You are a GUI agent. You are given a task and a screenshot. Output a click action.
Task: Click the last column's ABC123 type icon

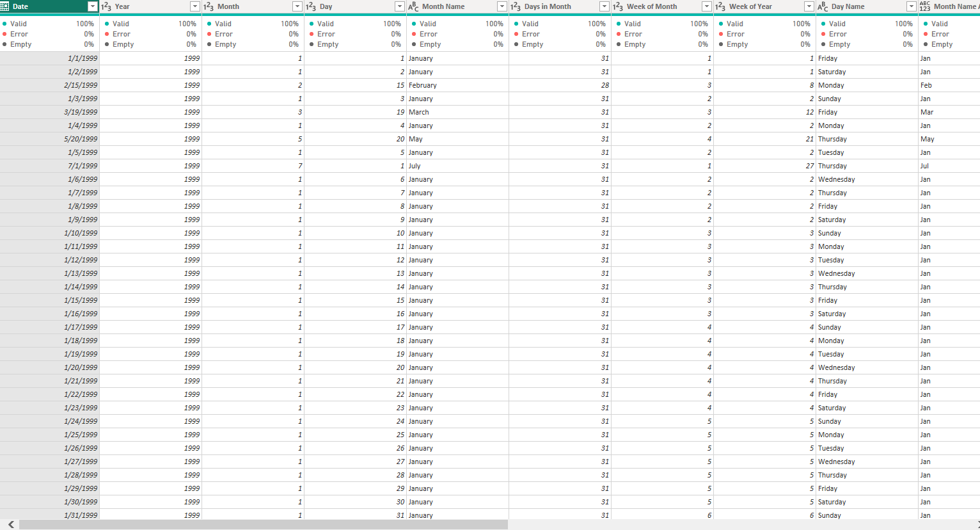point(925,6)
